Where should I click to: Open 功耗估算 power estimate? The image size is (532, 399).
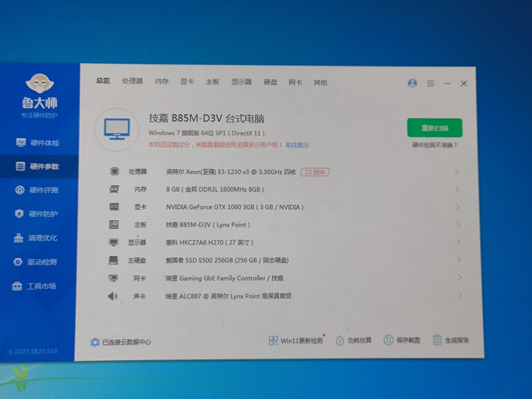(x=354, y=340)
